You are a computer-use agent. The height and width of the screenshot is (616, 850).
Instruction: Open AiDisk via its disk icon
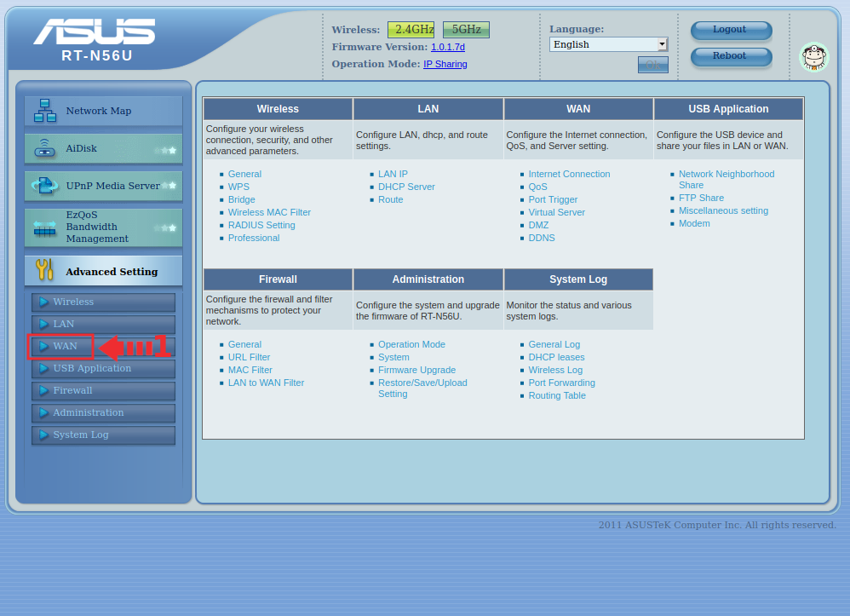[x=44, y=149]
